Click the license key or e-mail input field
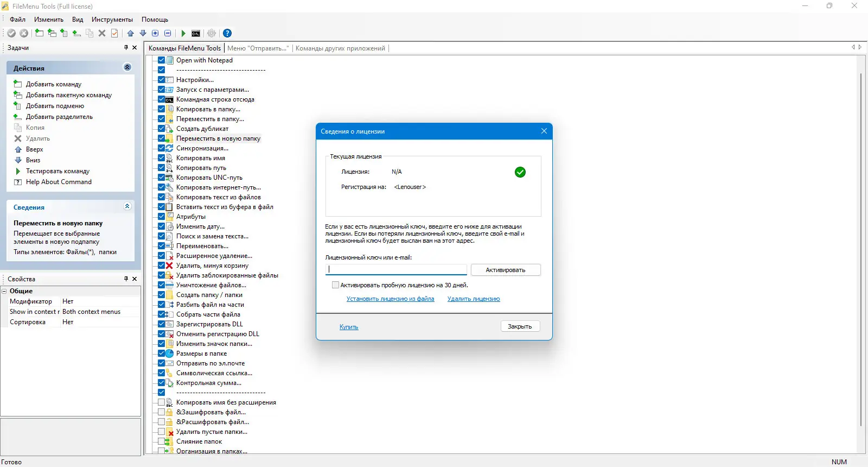 pos(396,270)
